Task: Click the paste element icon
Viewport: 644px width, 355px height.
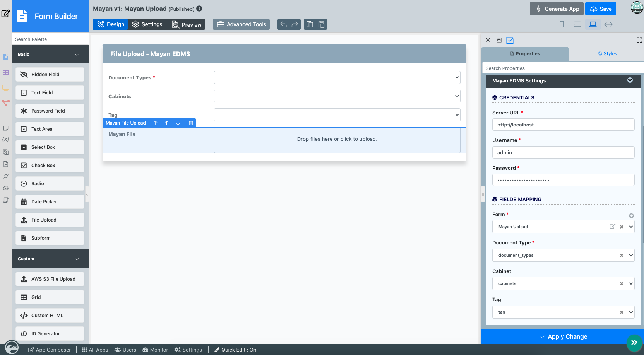Action: pos(321,24)
